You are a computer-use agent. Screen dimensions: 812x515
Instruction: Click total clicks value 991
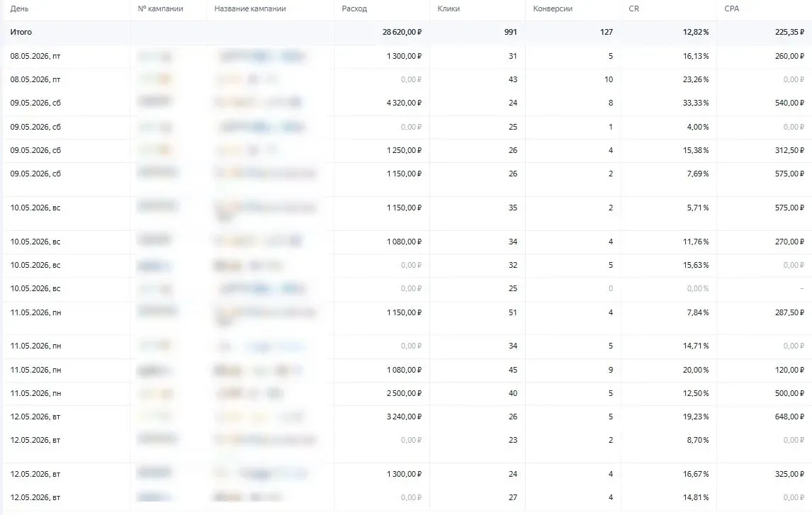click(x=511, y=32)
